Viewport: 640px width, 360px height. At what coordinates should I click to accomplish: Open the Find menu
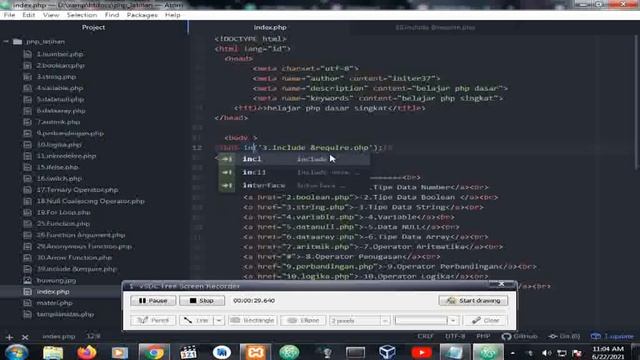112,15
